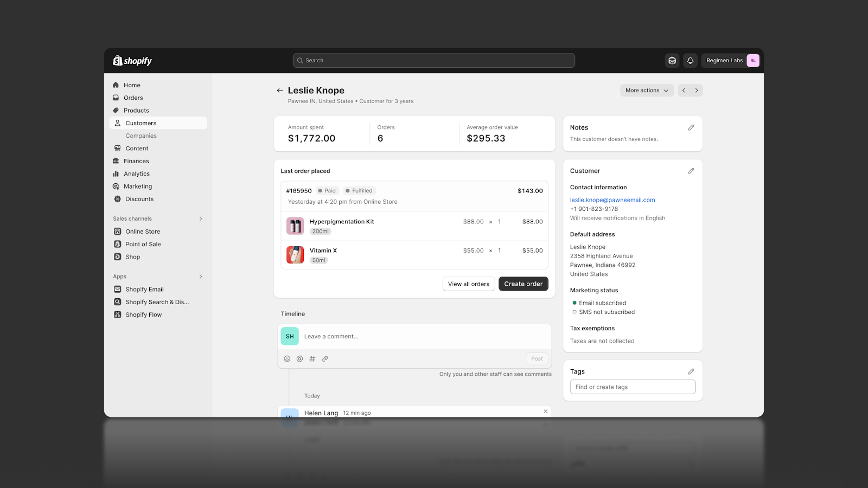Viewport: 868px width, 488px height.
Task: Click Hyperpigmentation Kit product name
Action: (342, 222)
